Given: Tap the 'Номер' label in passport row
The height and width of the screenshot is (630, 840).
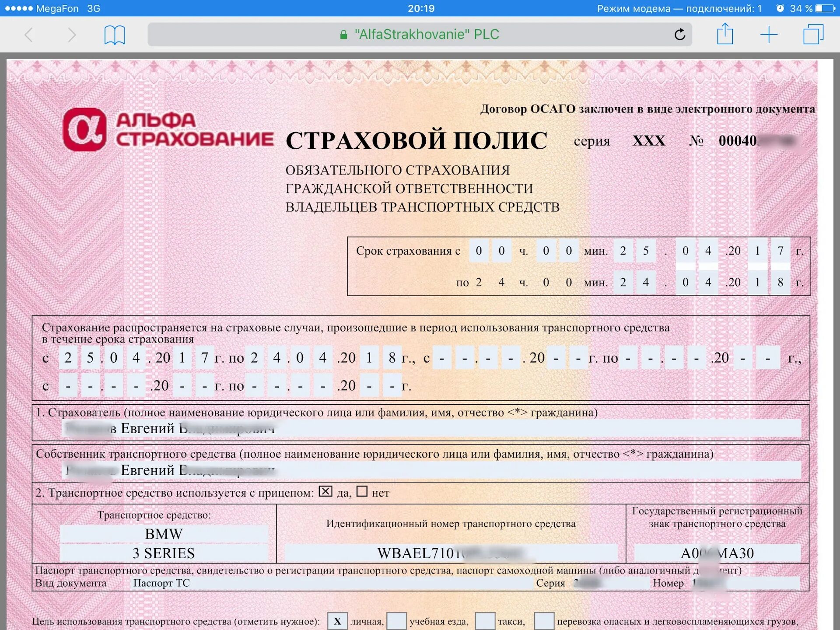Looking at the screenshot, I should (x=668, y=583).
